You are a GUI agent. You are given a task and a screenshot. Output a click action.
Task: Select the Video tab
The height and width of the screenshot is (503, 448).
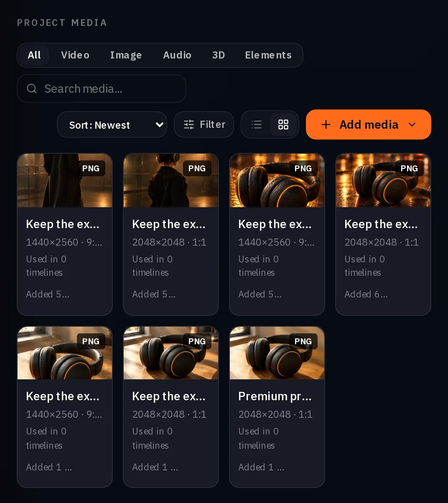[x=75, y=55]
